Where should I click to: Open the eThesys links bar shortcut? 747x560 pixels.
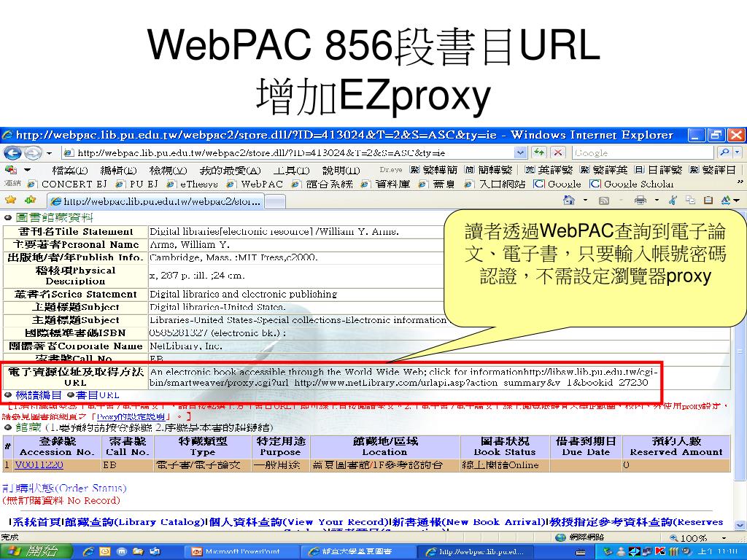[192, 184]
